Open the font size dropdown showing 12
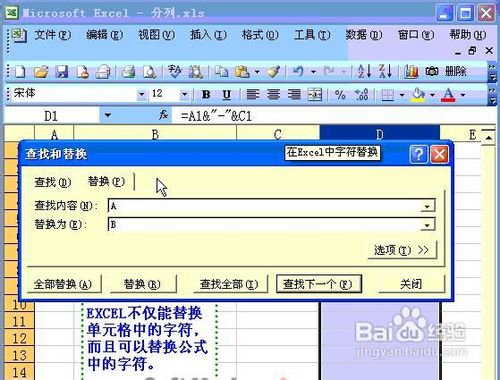500x380 pixels. click(x=184, y=95)
